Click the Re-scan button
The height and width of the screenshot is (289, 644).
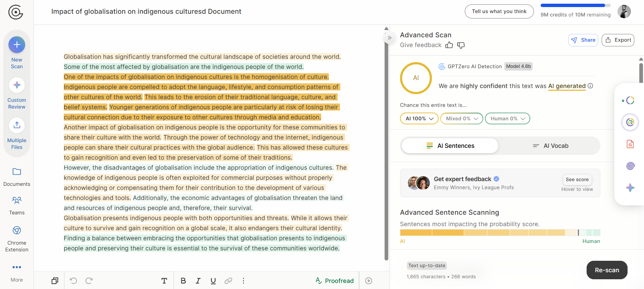tap(607, 270)
